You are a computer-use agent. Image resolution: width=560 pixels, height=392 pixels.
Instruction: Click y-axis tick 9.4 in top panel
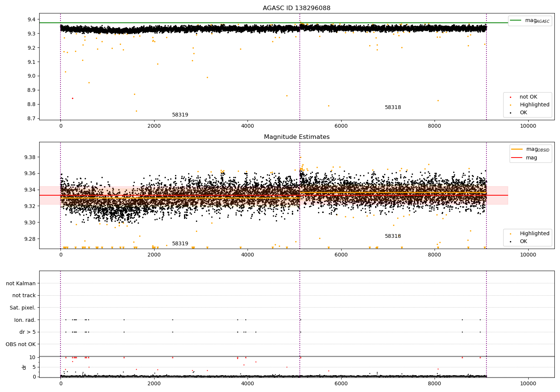coord(32,19)
